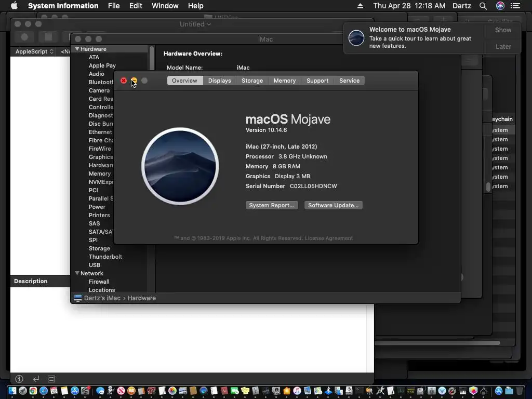Click the macOS Mojave logo image
532x399 pixels.
pyautogui.click(x=180, y=166)
